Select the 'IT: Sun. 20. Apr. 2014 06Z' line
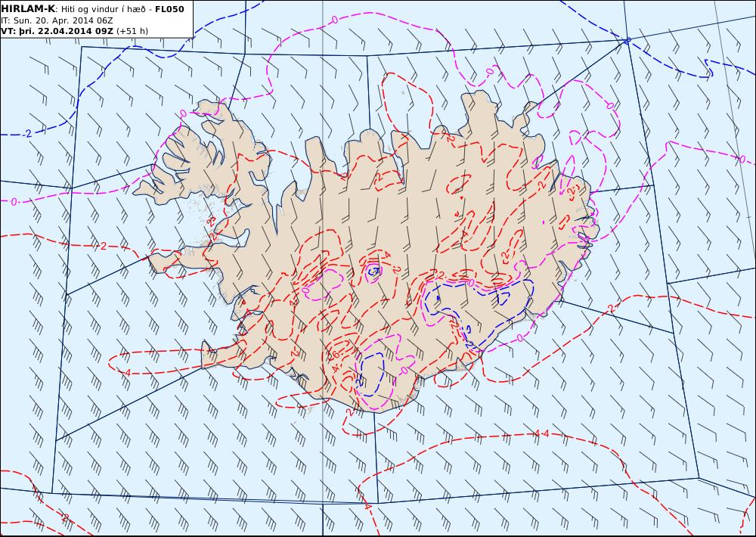The height and width of the screenshot is (537, 756). [57, 20]
